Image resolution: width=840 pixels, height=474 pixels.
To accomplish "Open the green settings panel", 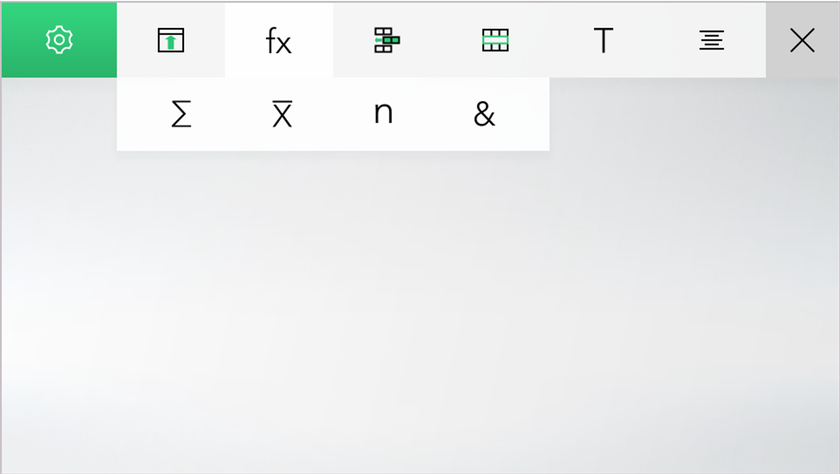I will coord(59,40).
